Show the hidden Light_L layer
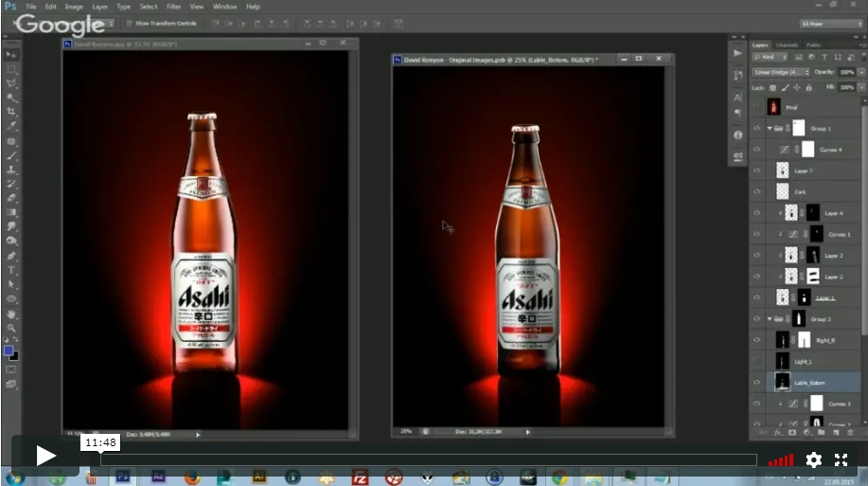Viewport: 868px width, 486px height. point(756,361)
